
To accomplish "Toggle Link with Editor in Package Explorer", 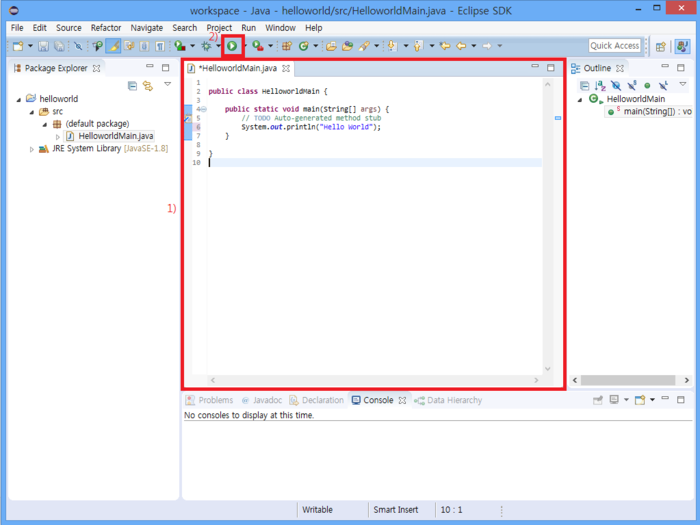I will 148,86.
